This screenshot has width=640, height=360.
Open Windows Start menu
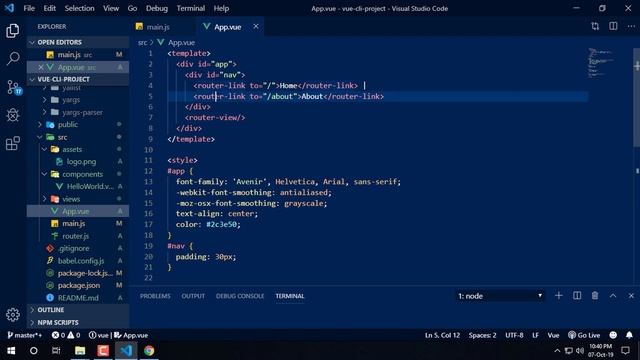point(11,351)
